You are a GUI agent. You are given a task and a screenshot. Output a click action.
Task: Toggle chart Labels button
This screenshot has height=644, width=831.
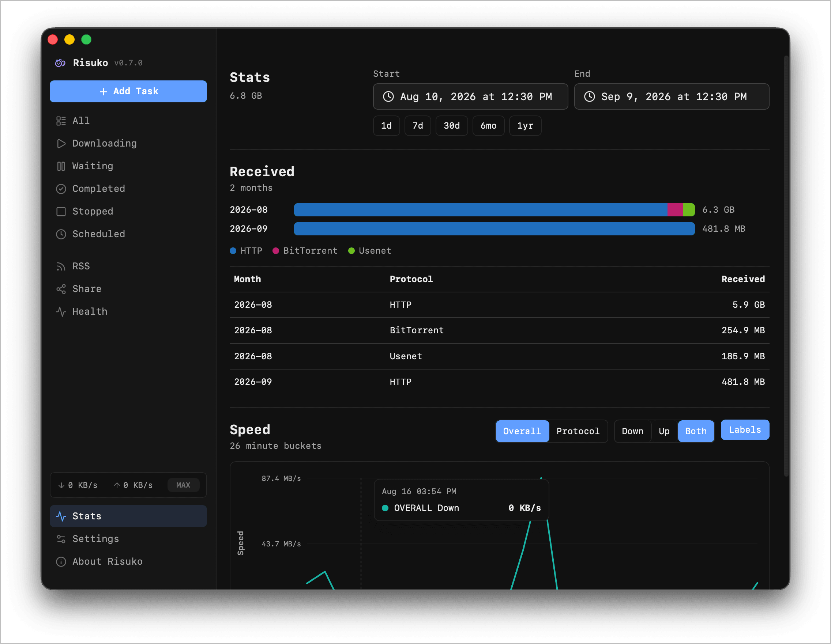(x=745, y=430)
